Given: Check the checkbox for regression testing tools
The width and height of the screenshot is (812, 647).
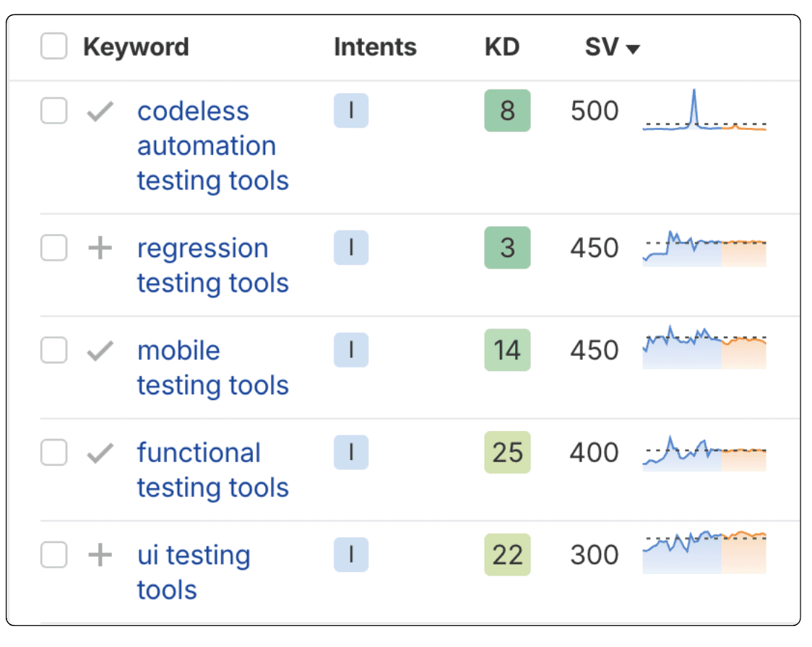Looking at the screenshot, I should tap(54, 248).
